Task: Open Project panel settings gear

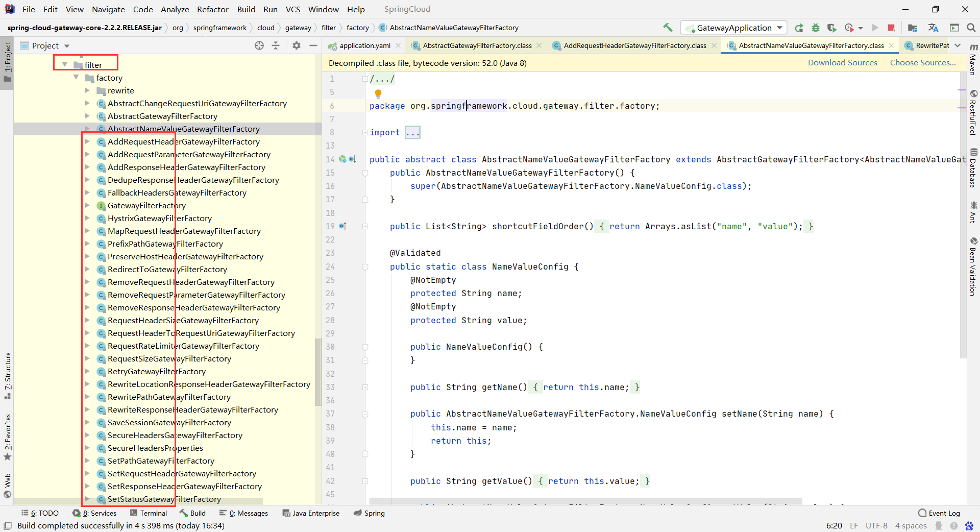Action: (297, 45)
